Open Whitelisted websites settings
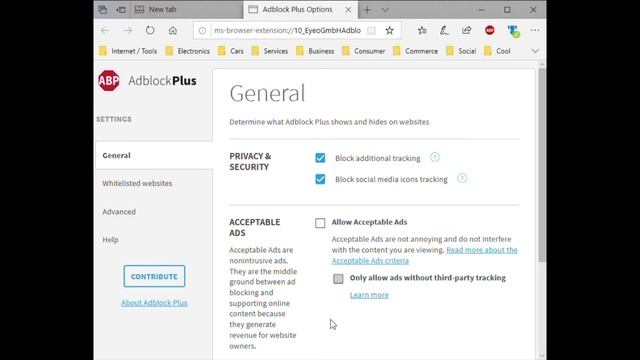The height and width of the screenshot is (360, 640). click(137, 184)
